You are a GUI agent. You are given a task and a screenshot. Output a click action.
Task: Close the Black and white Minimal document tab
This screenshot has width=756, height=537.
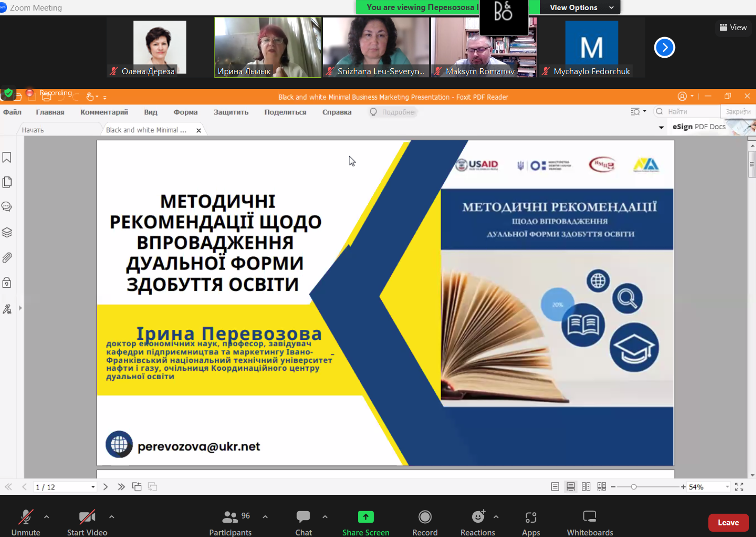[x=199, y=130]
